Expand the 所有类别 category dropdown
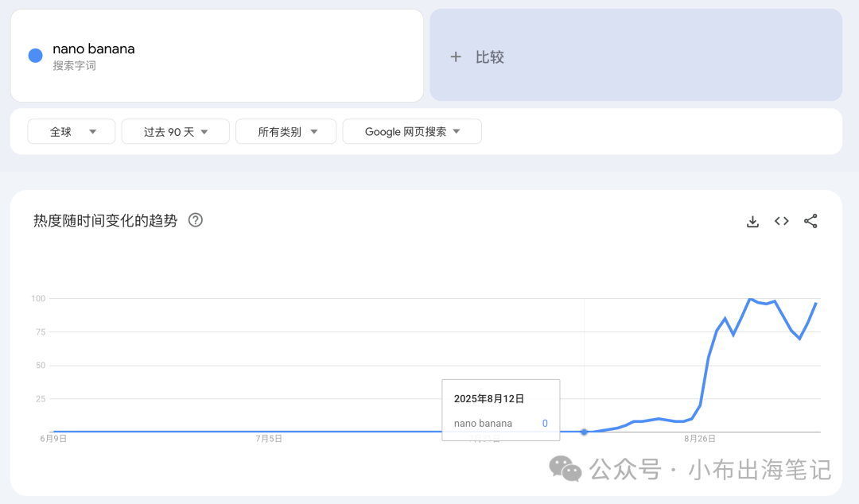Screen dimensions: 859x504 286,132
